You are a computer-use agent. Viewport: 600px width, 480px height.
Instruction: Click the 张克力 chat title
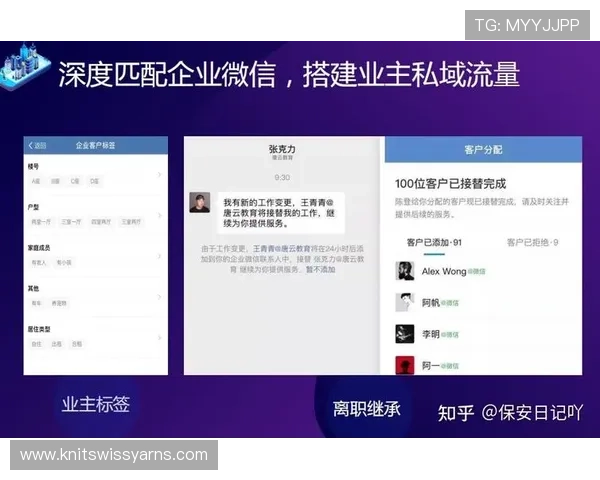(282, 149)
